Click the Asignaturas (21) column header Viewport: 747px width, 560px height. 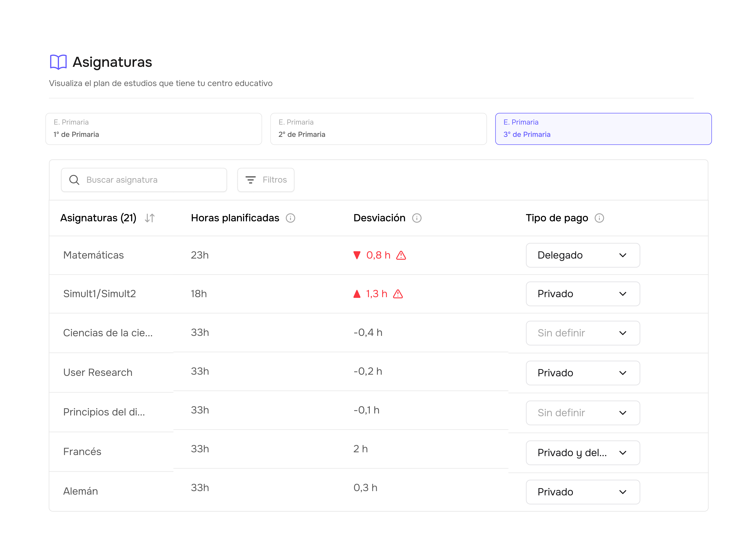point(98,218)
